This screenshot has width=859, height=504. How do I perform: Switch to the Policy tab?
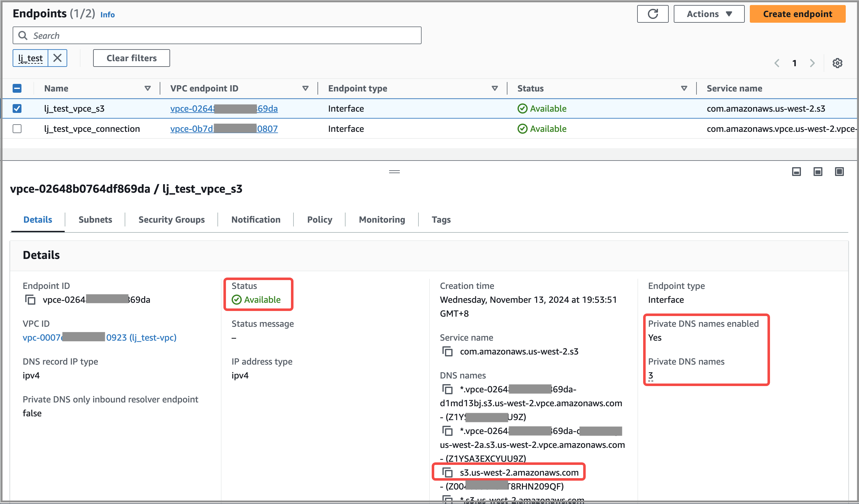click(x=319, y=220)
